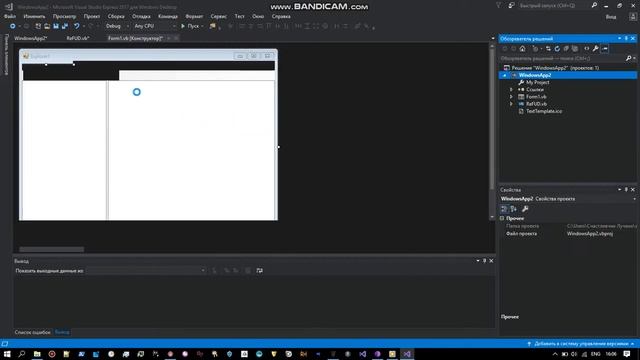Image resolution: width=640 pixels, height=360 pixels.
Task: Click the Undo toolbar icon
Action: [x=76, y=26]
